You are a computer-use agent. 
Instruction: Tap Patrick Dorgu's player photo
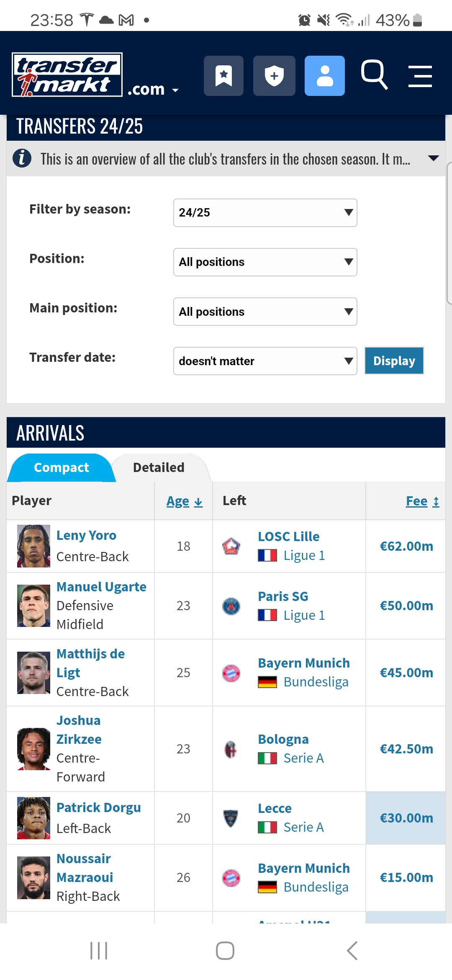33,818
